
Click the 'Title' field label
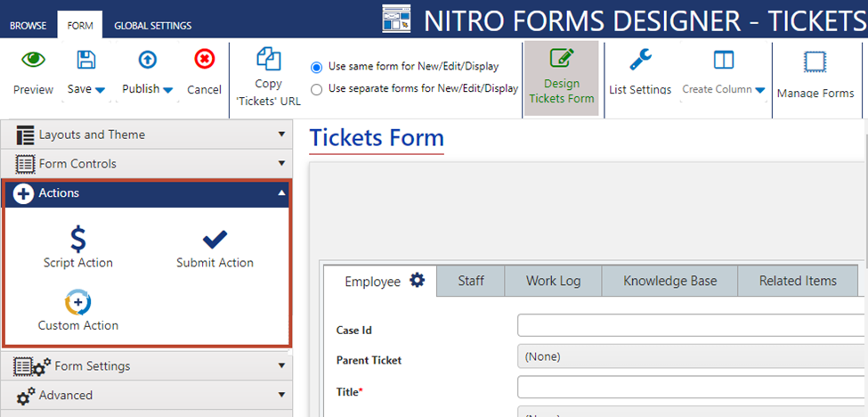(x=349, y=391)
